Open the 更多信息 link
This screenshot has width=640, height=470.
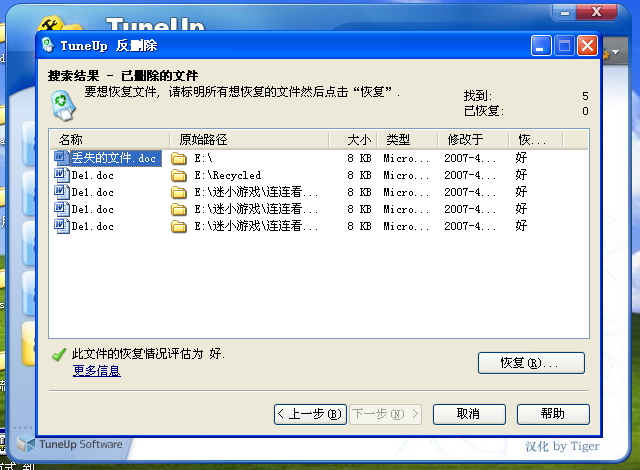click(97, 370)
